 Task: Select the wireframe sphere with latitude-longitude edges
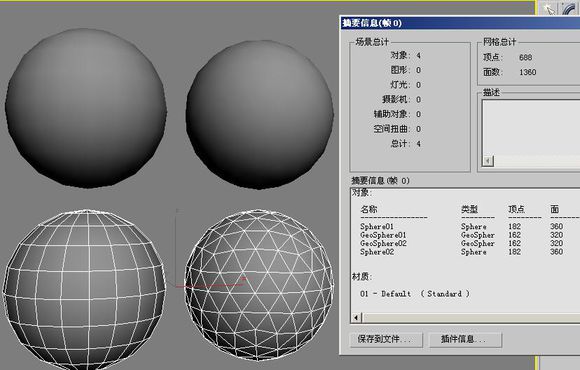pos(84,289)
